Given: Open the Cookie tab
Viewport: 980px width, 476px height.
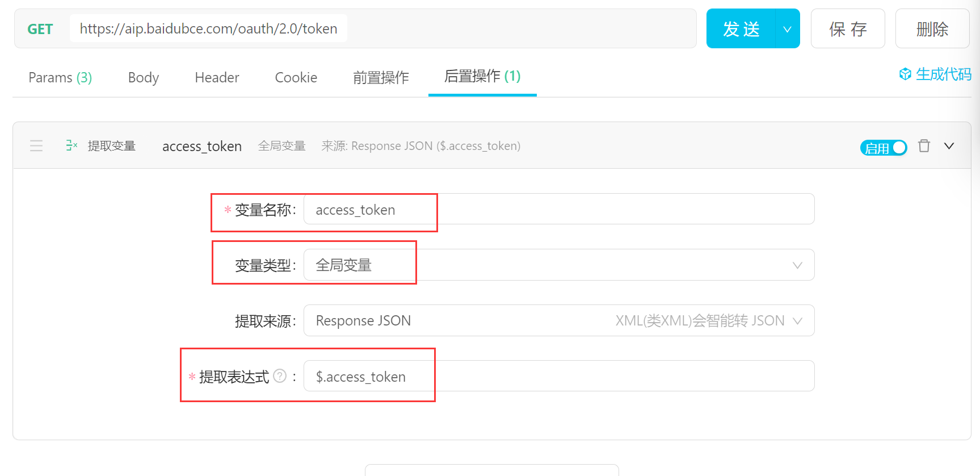Looking at the screenshot, I should point(296,77).
